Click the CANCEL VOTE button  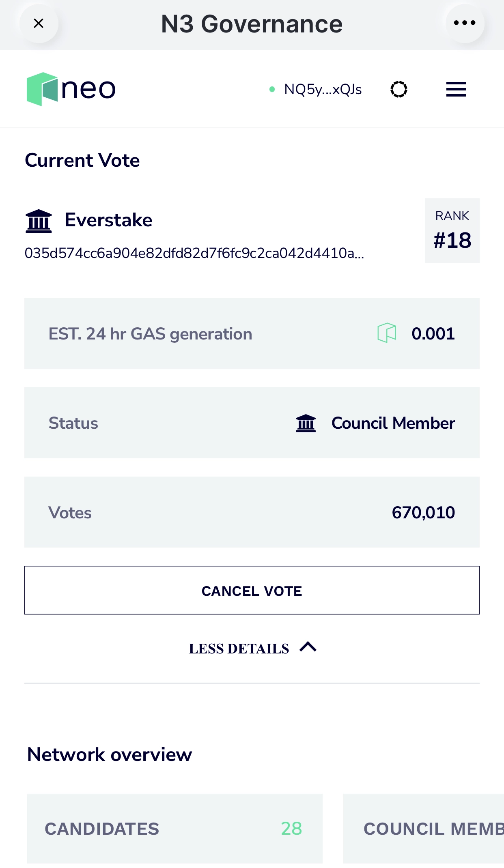[x=252, y=590]
